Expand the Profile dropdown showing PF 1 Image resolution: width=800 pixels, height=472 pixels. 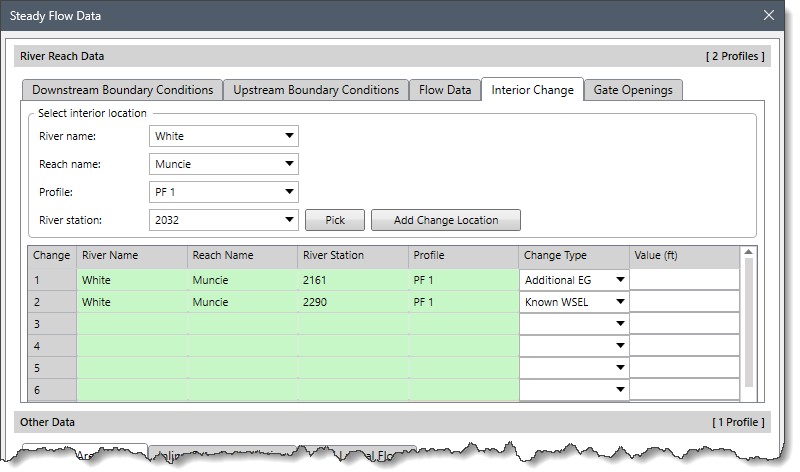pos(224,192)
